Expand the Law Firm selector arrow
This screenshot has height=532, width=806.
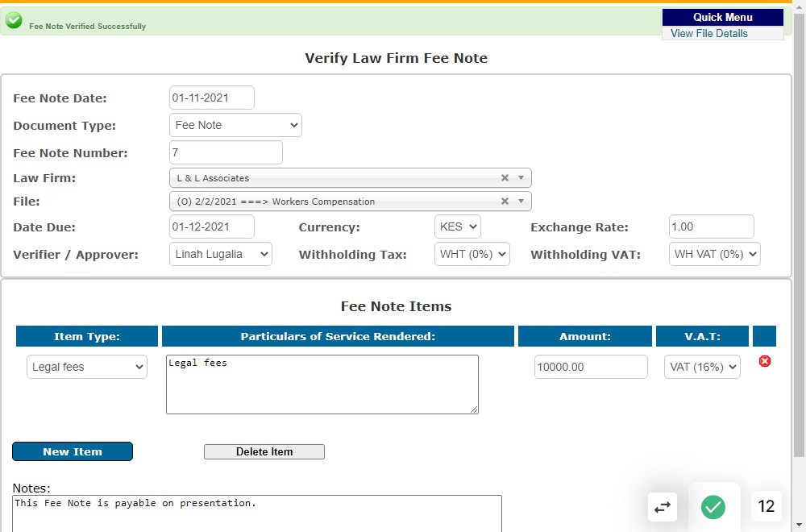521,178
